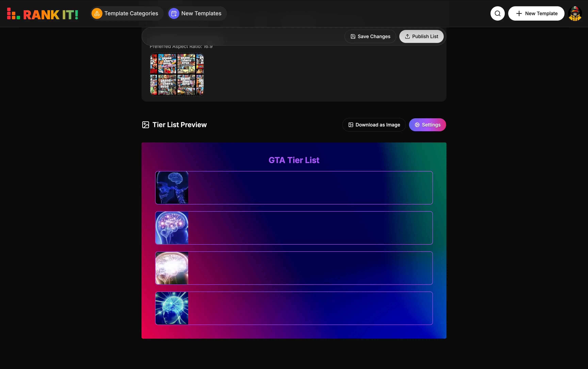
Task: Open New Templates page
Action: (x=197, y=13)
